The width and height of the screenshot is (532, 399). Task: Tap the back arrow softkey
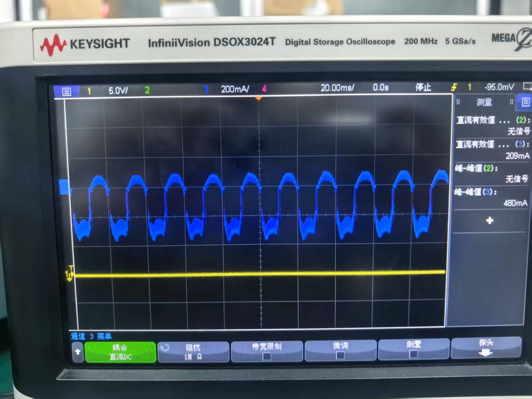(x=78, y=352)
